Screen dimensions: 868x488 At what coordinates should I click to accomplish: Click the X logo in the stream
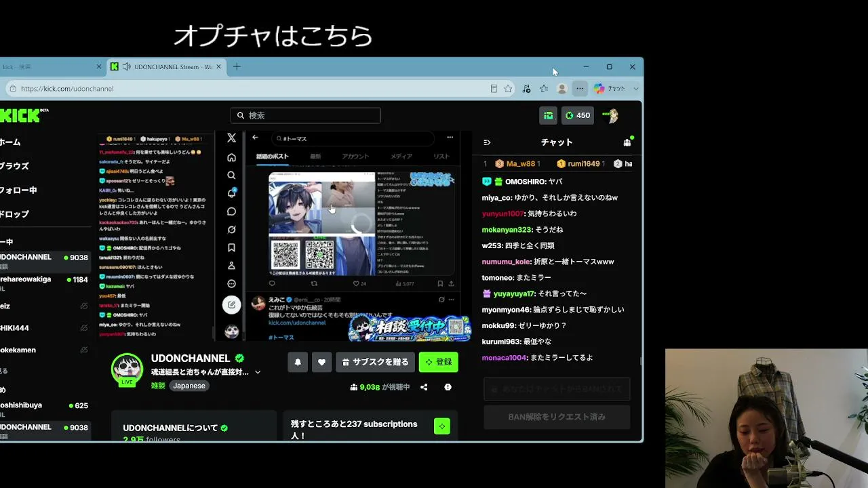(x=231, y=138)
